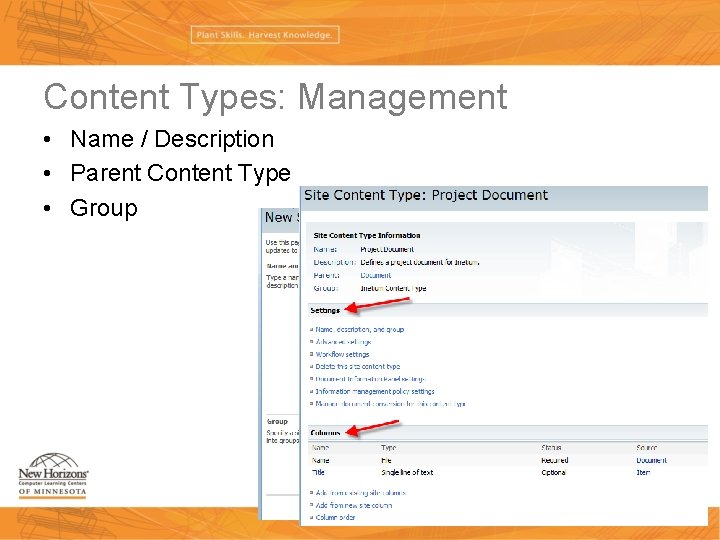Click the 'Site Content Type: Project Document' heading
Image resolution: width=720 pixels, height=540 pixels.
(x=426, y=195)
